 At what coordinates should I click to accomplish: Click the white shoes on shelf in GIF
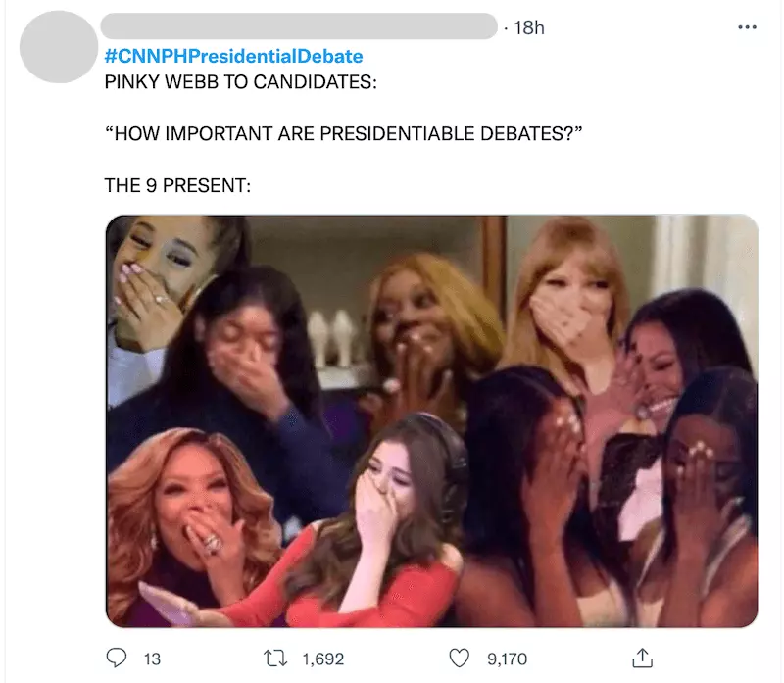point(330,338)
